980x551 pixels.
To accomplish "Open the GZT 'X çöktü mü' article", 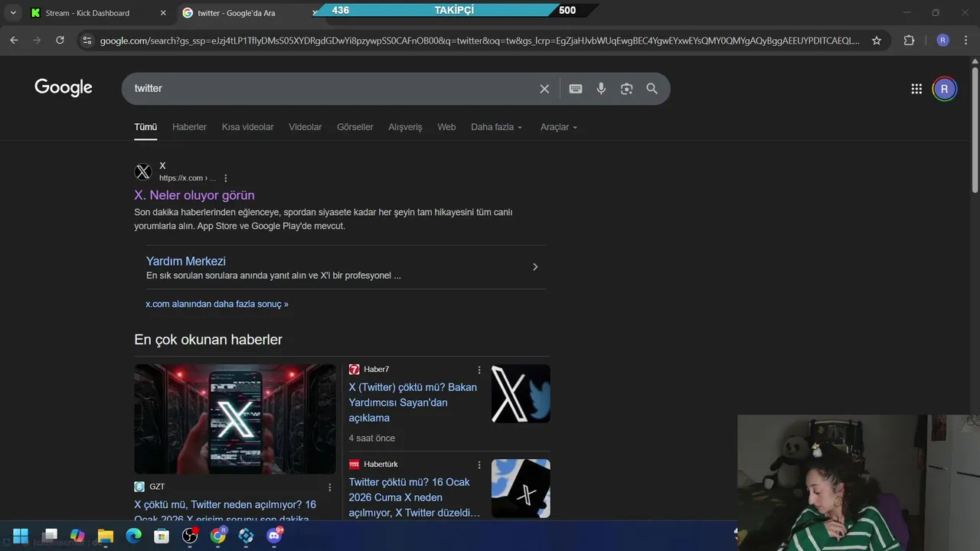I will [225, 511].
